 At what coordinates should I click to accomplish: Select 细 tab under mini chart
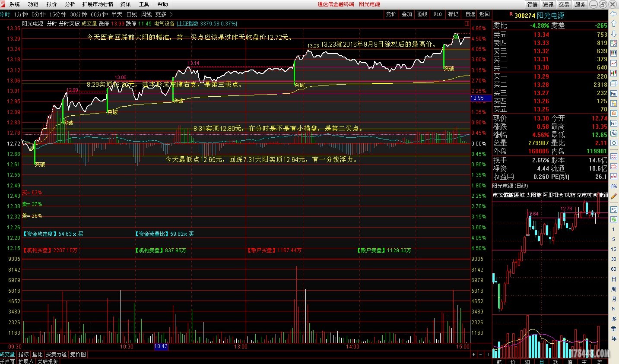[x=527, y=362]
